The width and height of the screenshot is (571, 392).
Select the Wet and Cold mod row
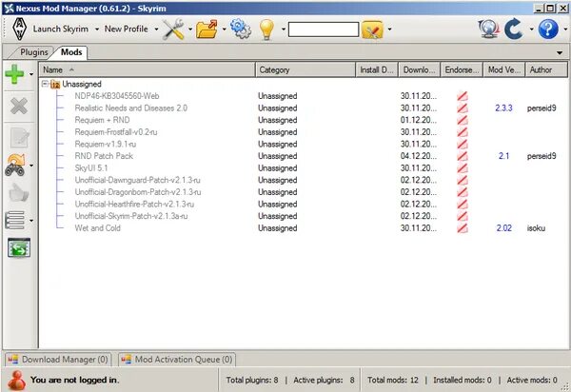pyautogui.click(x=98, y=228)
